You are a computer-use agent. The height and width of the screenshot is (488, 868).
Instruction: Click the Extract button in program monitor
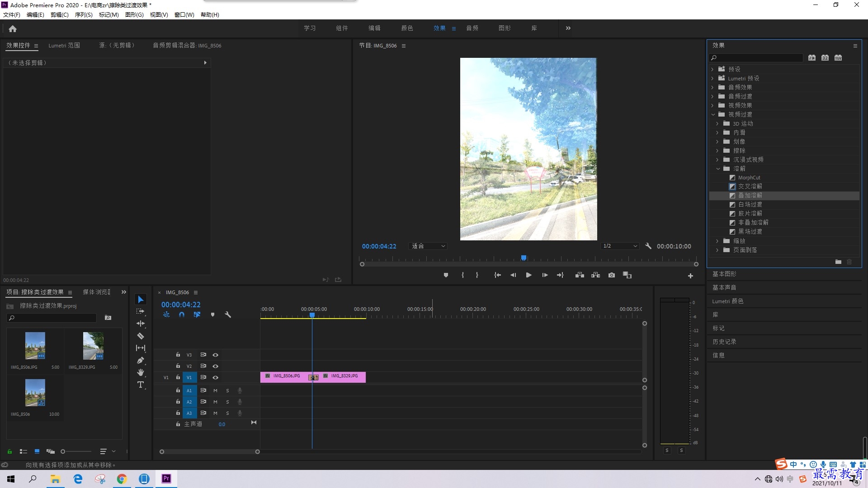pos(596,275)
